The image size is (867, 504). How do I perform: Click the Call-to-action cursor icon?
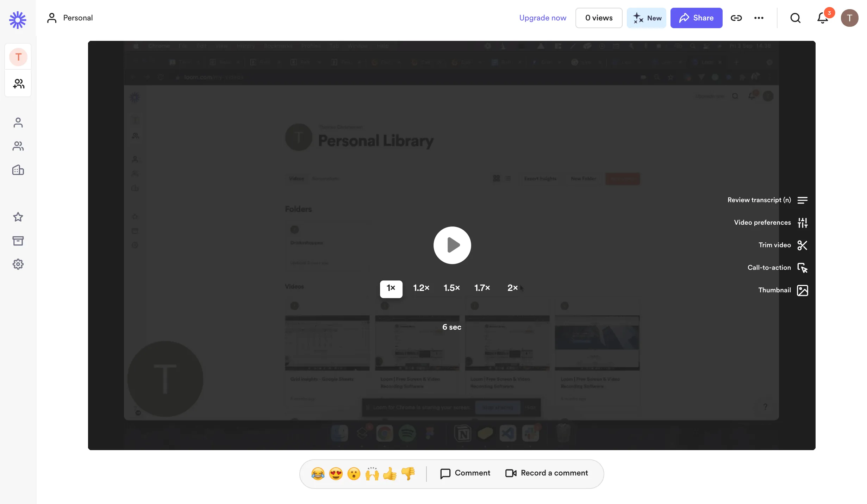(x=803, y=268)
